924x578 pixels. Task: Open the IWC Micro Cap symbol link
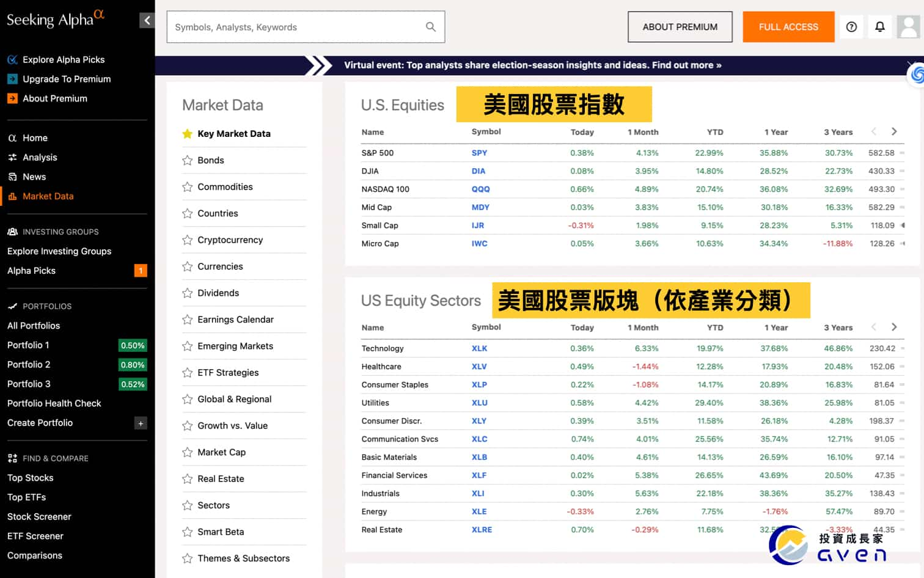(x=479, y=244)
